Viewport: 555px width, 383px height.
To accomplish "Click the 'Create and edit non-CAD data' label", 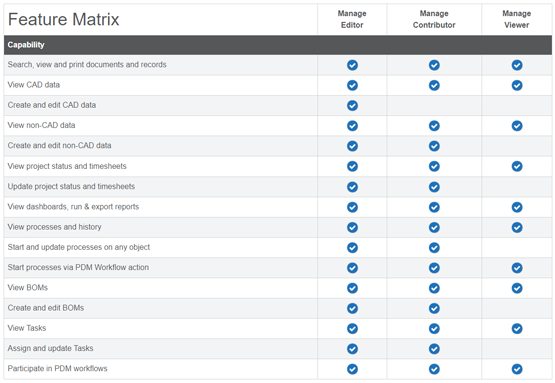I will pyautogui.click(x=59, y=145).
